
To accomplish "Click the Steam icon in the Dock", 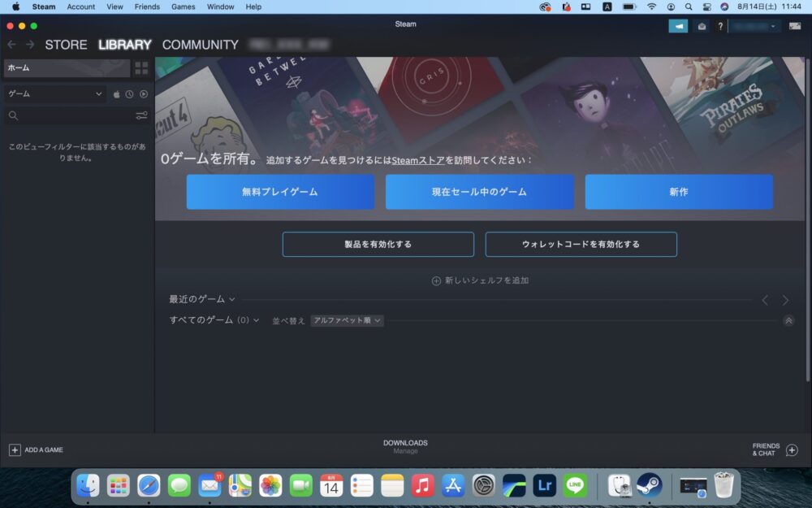I will point(650,486).
